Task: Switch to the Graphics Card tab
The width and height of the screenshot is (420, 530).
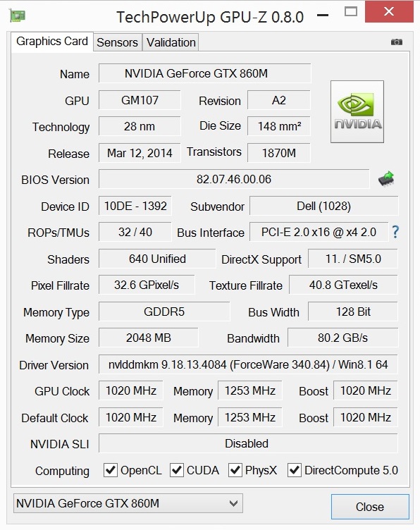Action: (52, 42)
